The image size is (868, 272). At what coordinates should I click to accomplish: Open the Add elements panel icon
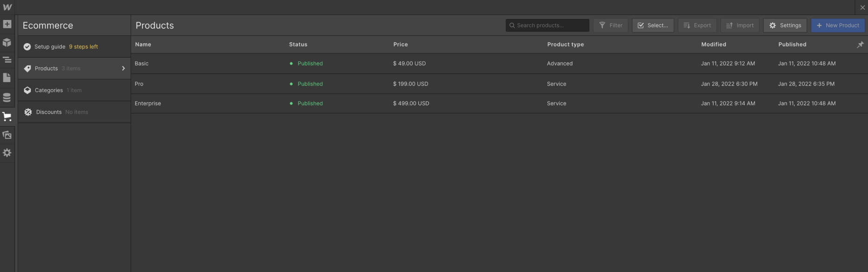click(x=7, y=24)
